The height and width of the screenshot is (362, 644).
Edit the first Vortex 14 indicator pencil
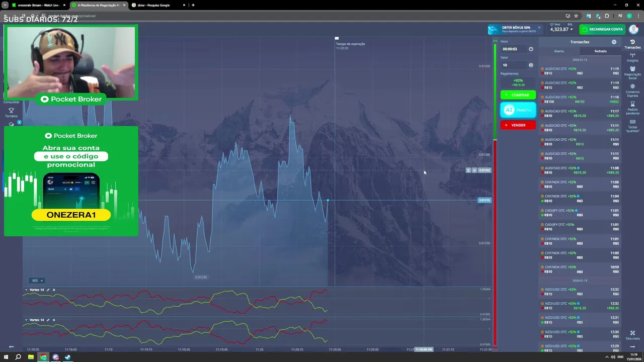click(48, 290)
